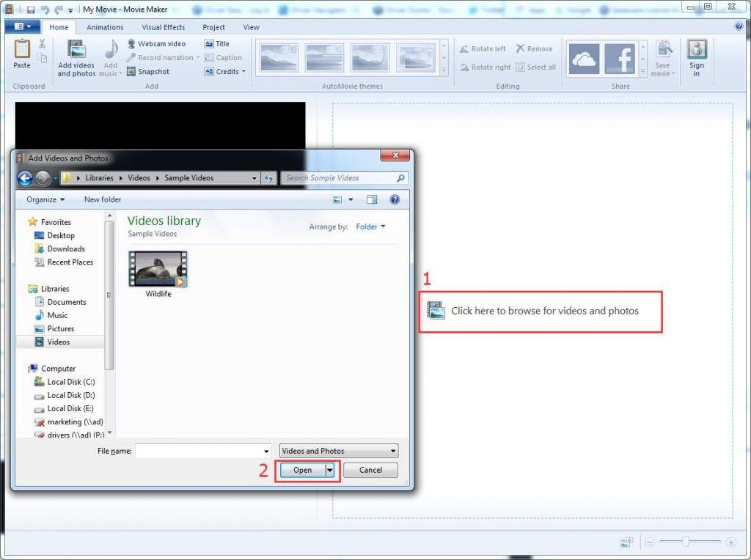Share movie to OneDrive cloud
The height and width of the screenshot is (560, 751).
[583, 59]
